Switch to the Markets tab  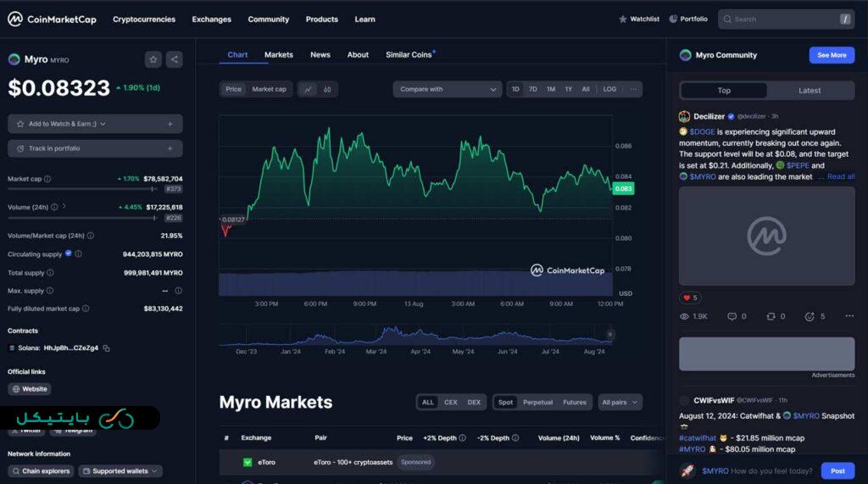pyautogui.click(x=278, y=55)
